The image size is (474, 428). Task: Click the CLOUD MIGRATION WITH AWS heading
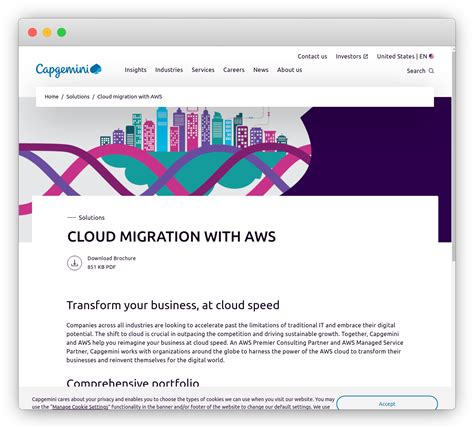pos(171,236)
